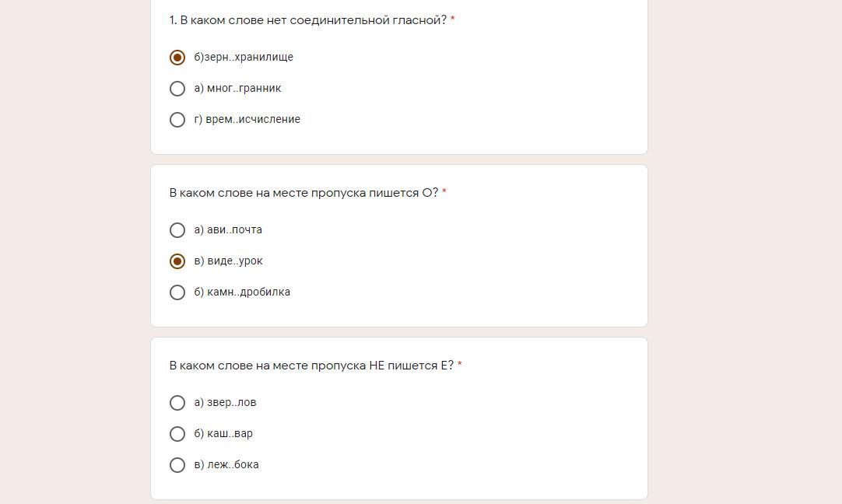Screen dimensions: 842x504
Task: Click the label text 'в) леж..бока'
Action: point(226,465)
